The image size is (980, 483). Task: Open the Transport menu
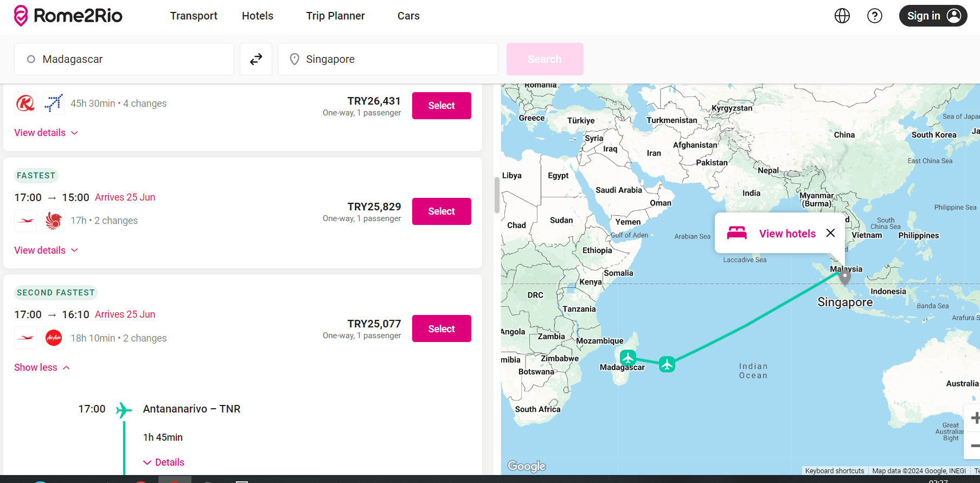click(194, 16)
